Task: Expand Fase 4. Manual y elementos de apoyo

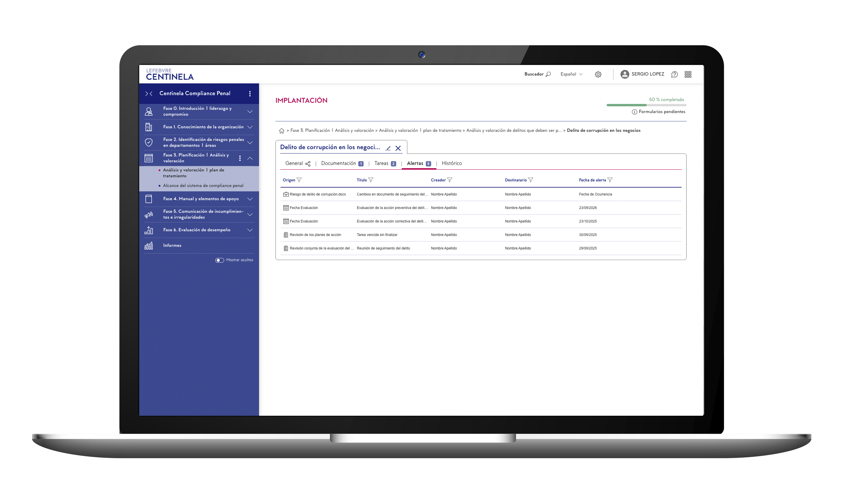Action: [250, 199]
